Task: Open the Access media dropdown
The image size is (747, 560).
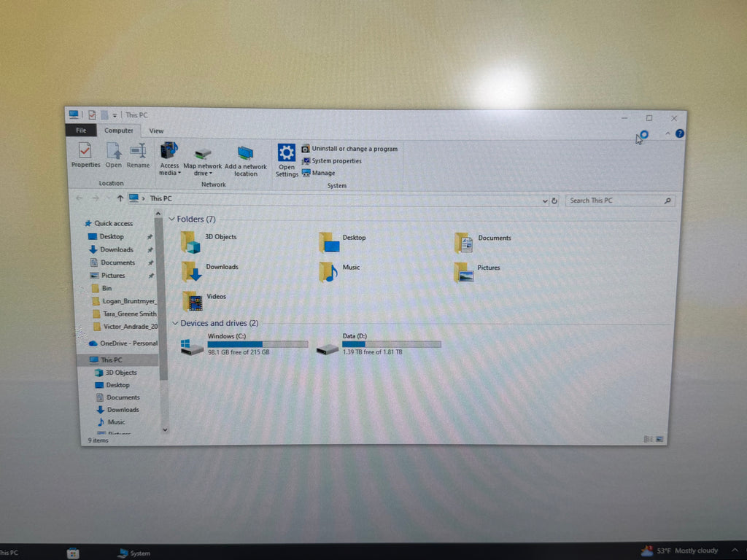Action: [x=169, y=159]
